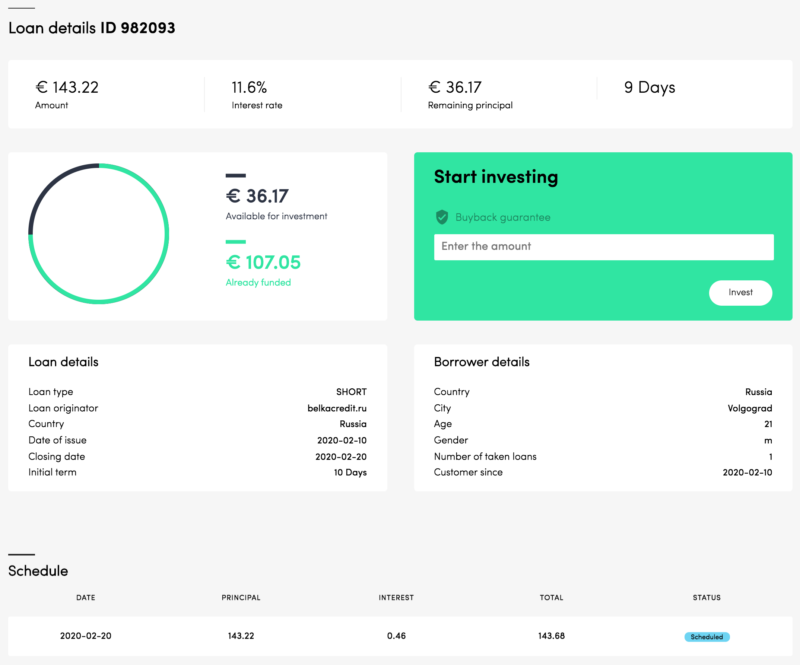
Task: Click the PRINCIPAL column header
Action: [x=241, y=597]
